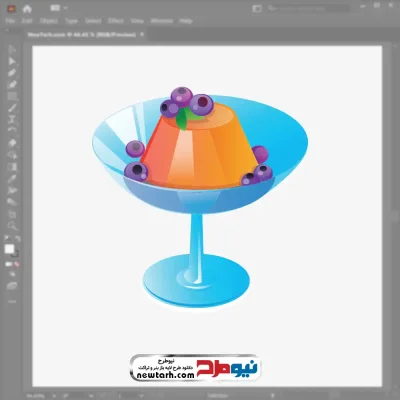Viewport: 400px width, 400px height.
Task: Open zoom level dropdown in status bar
Action: point(54,396)
